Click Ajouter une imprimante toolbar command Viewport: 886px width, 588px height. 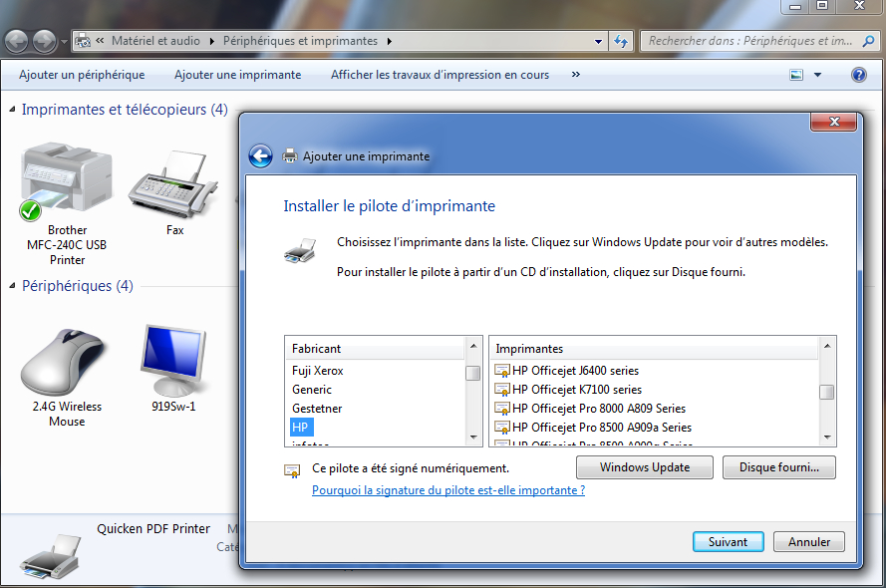[x=238, y=75]
